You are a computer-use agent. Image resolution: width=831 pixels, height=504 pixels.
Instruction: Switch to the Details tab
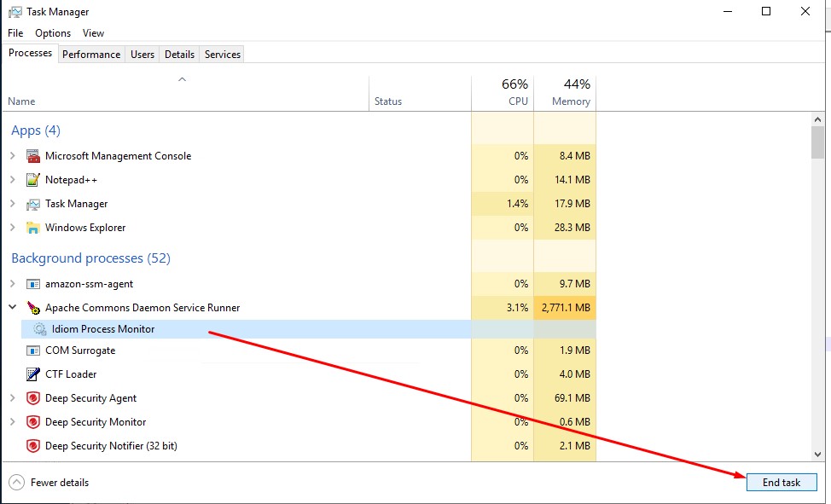click(180, 54)
